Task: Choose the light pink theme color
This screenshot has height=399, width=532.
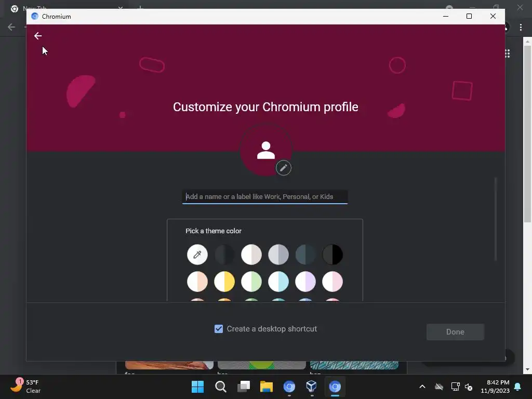Action: [x=332, y=282]
